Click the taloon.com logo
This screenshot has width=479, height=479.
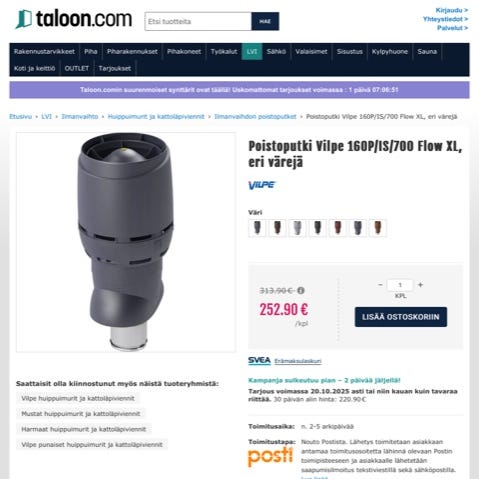(x=74, y=19)
